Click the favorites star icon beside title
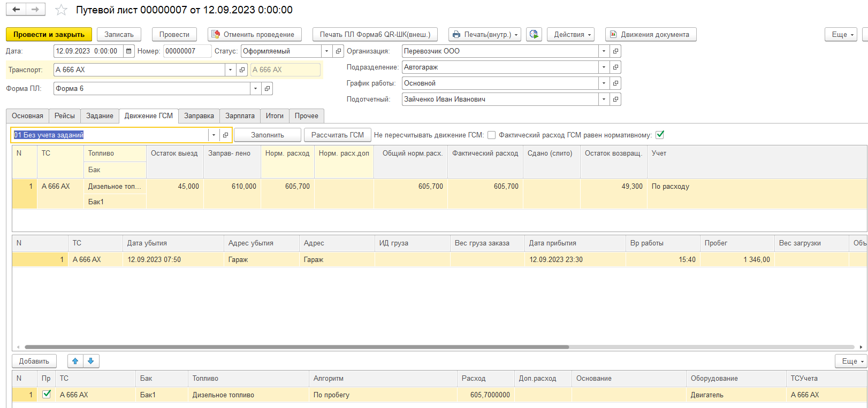The width and height of the screenshot is (868, 408). point(62,10)
